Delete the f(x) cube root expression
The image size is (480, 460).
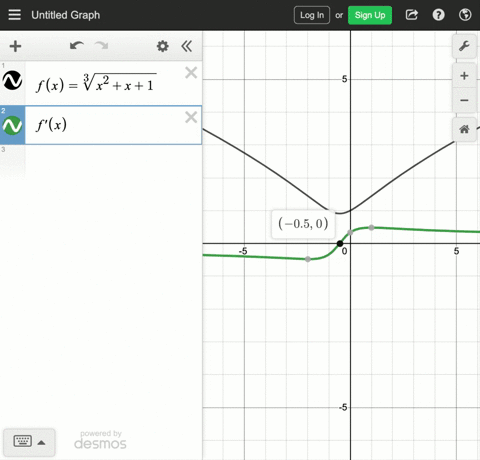tap(191, 73)
